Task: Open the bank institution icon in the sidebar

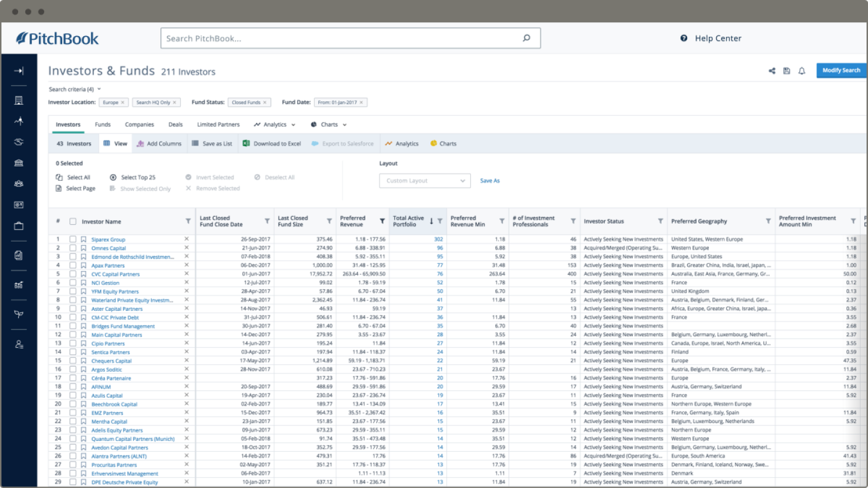Action: [19, 163]
